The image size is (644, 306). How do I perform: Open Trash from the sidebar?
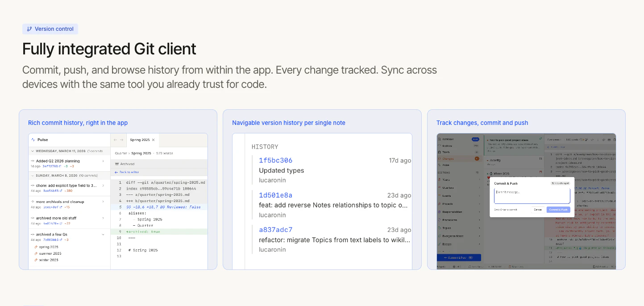(x=445, y=152)
